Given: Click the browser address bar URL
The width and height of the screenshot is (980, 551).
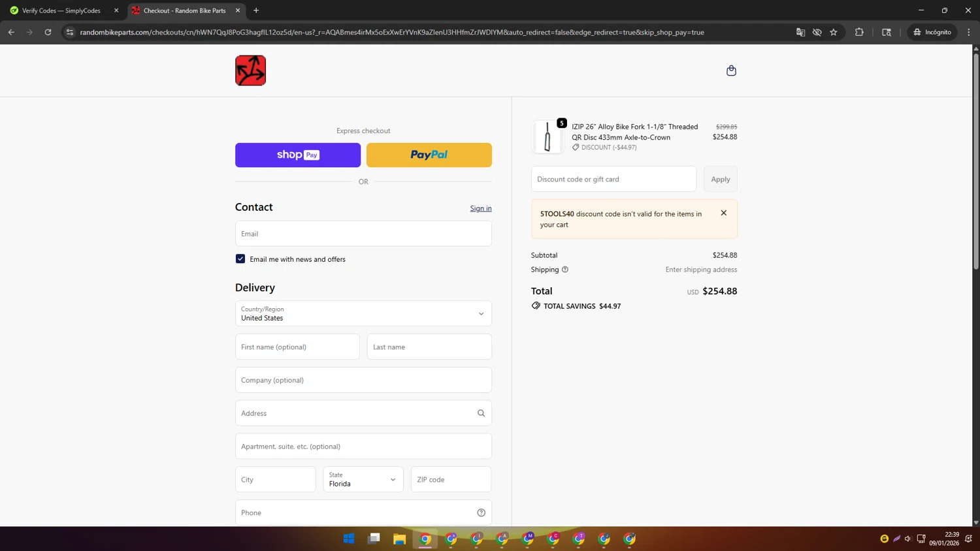Looking at the screenshot, I should 392,32.
